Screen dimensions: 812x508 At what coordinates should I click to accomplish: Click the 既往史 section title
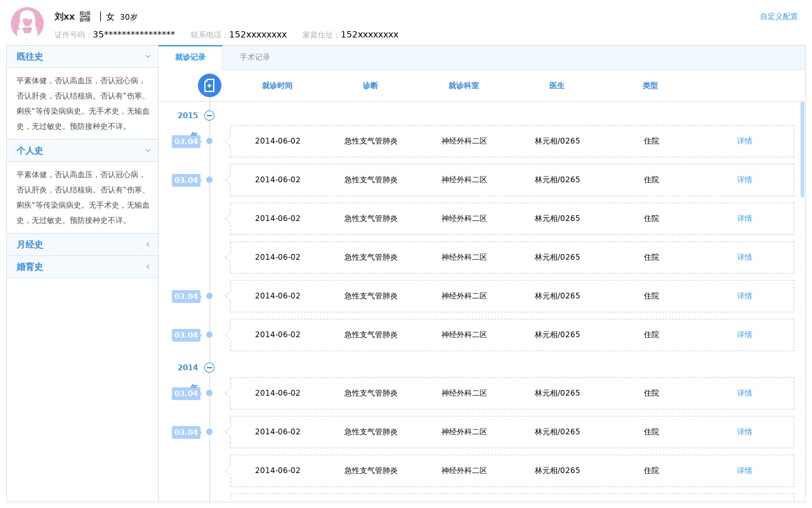[30, 57]
